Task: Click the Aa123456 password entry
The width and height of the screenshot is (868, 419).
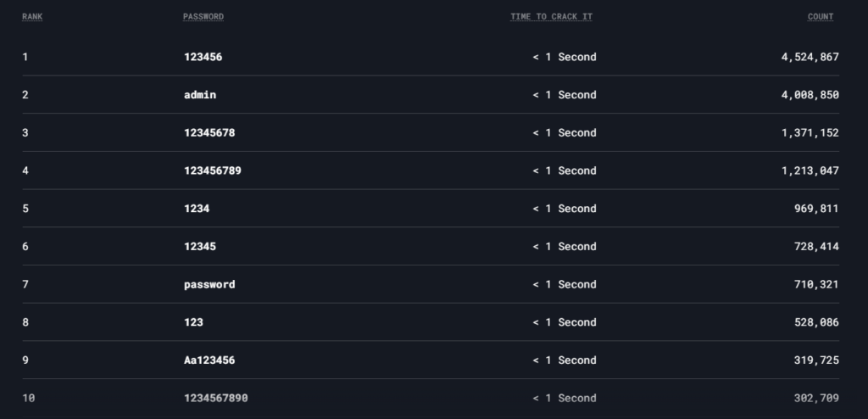Action: [x=209, y=360]
